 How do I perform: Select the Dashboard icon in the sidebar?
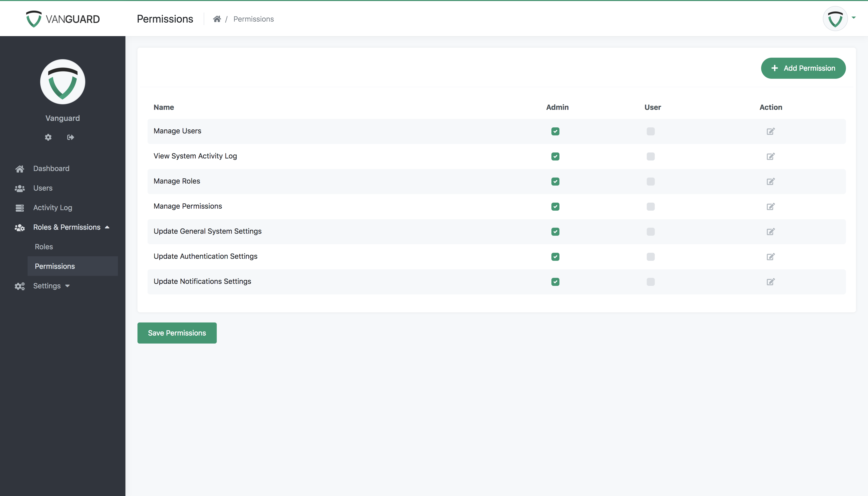tap(20, 168)
